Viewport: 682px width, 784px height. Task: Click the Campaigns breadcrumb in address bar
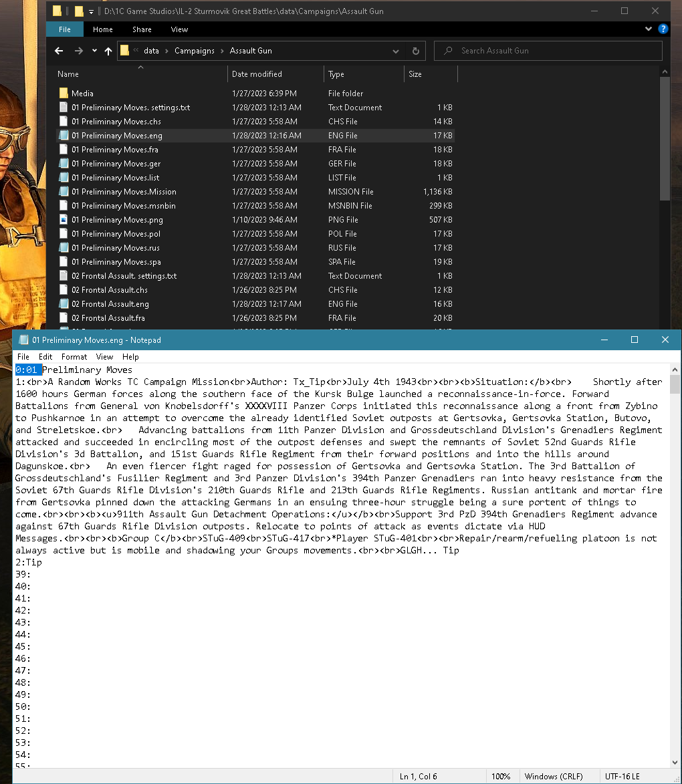pyautogui.click(x=194, y=51)
